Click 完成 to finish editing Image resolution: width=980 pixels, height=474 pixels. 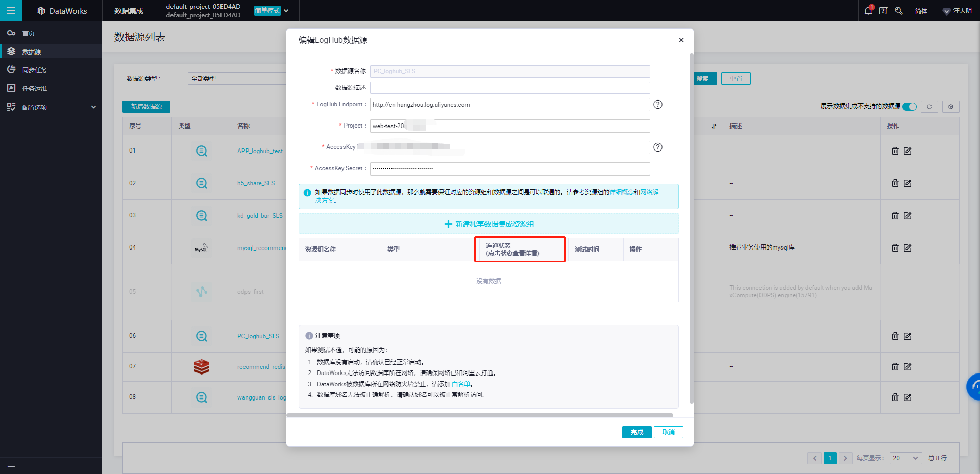point(636,432)
